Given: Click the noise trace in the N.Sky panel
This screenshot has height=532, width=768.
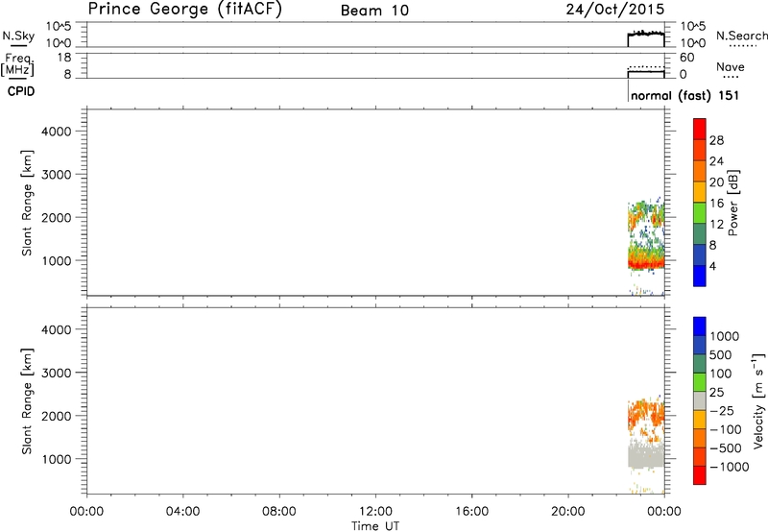Looking at the screenshot, I should (x=646, y=34).
